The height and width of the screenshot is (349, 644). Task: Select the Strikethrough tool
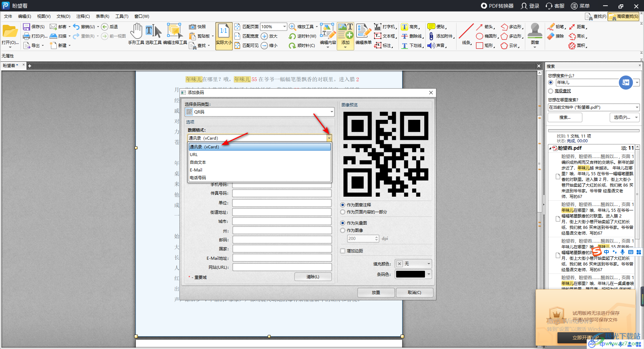tap(413, 36)
